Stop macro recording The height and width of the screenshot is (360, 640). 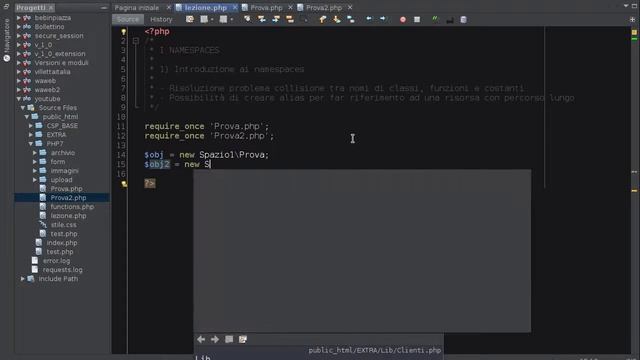pos(417,19)
